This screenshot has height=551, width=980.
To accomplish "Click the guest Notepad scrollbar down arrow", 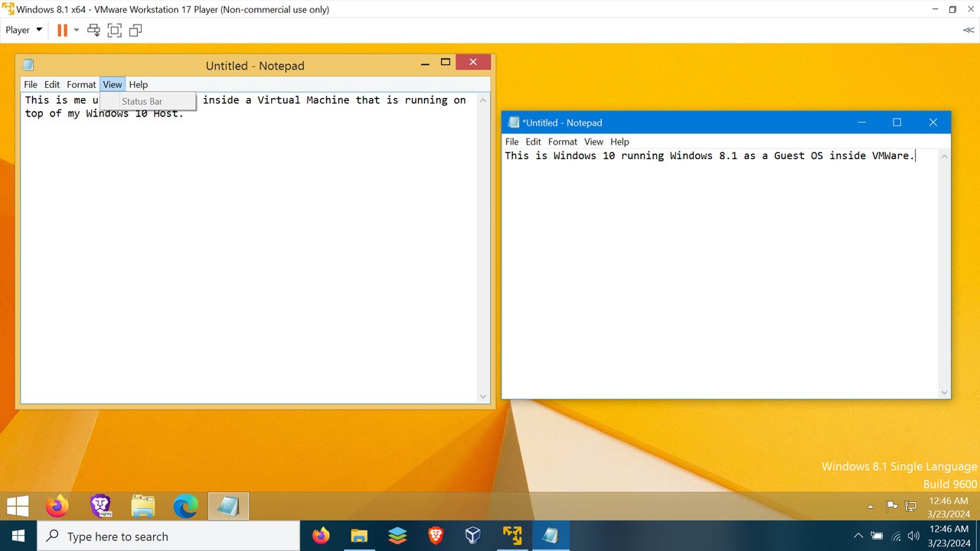I will click(483, 396).
